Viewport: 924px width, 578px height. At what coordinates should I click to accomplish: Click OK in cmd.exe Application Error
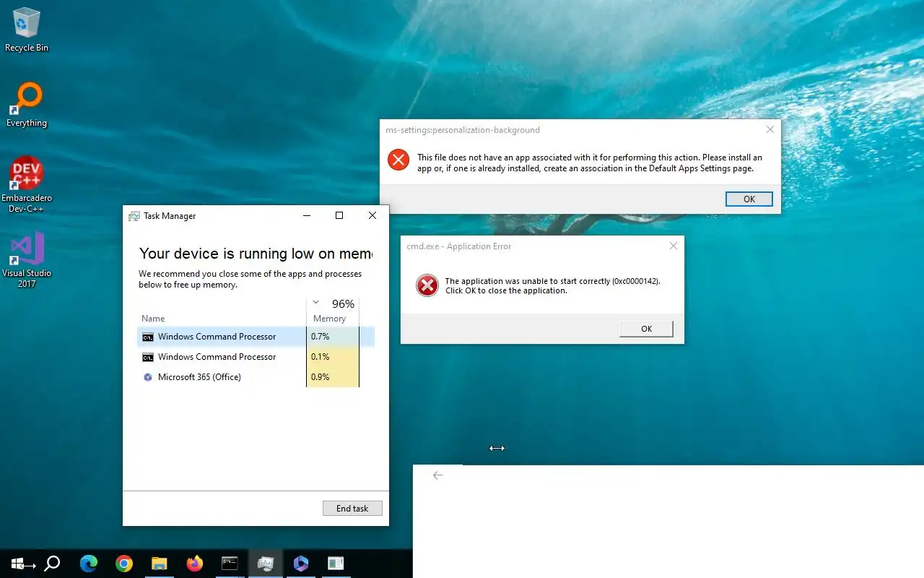646,329
